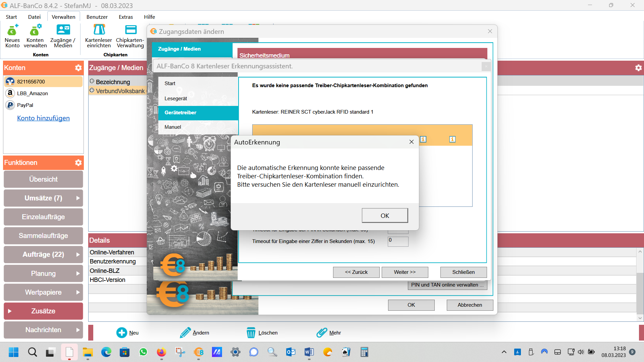Select LBB_Amazon account

coord(44,93)
